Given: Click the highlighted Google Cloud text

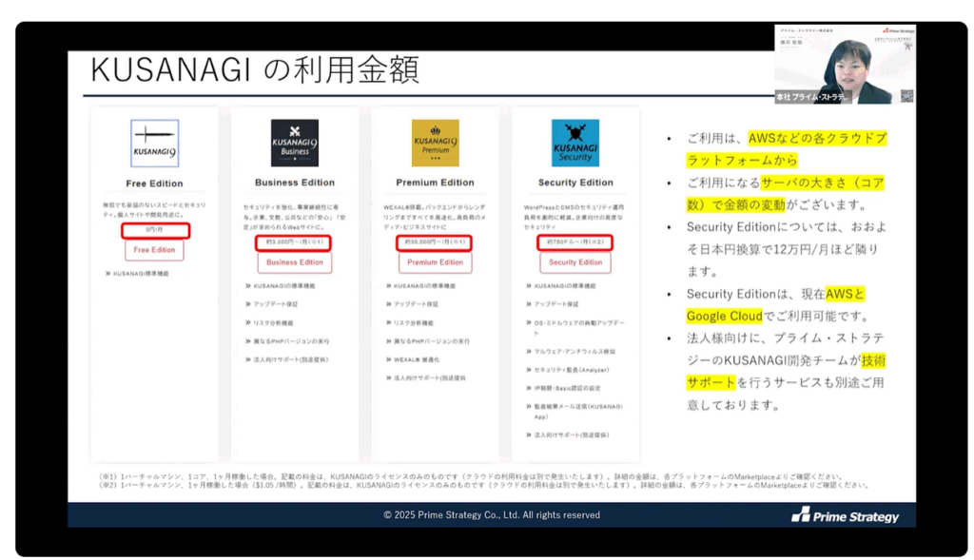Looking at the screenshot, I should (x=724, y=316).
